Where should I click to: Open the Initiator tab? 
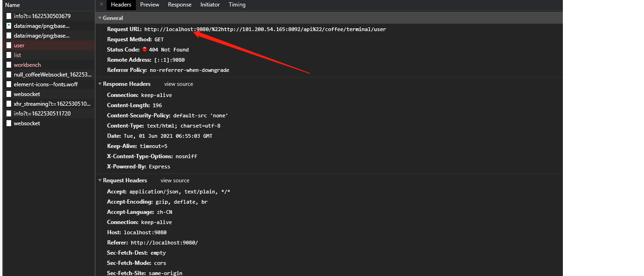pyautogui.click(x=210, y=5)
